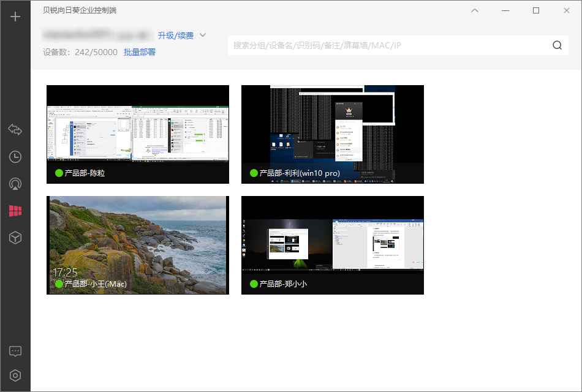
Task: Open the history clock icon
Action: click(15, 157)
